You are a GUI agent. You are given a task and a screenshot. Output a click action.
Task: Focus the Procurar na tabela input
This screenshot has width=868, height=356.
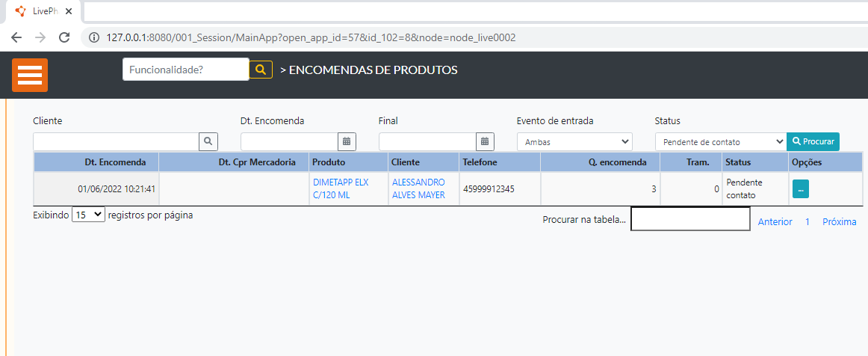689,219
